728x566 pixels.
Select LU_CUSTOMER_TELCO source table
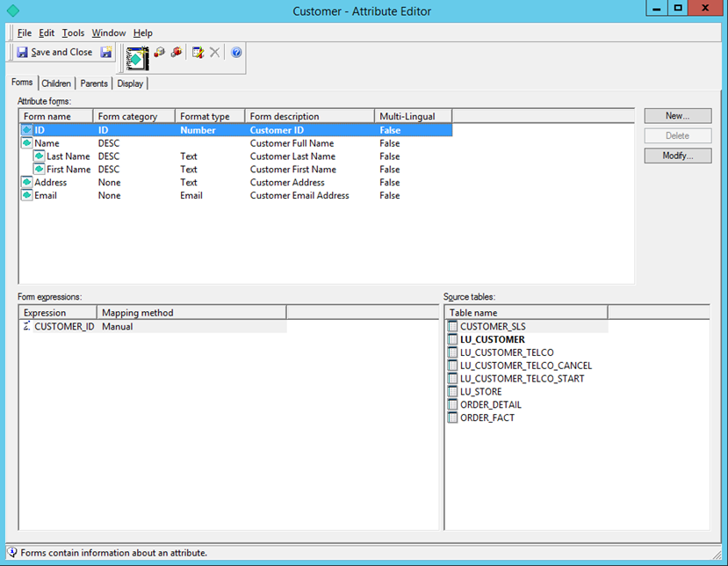click(507, 352)
